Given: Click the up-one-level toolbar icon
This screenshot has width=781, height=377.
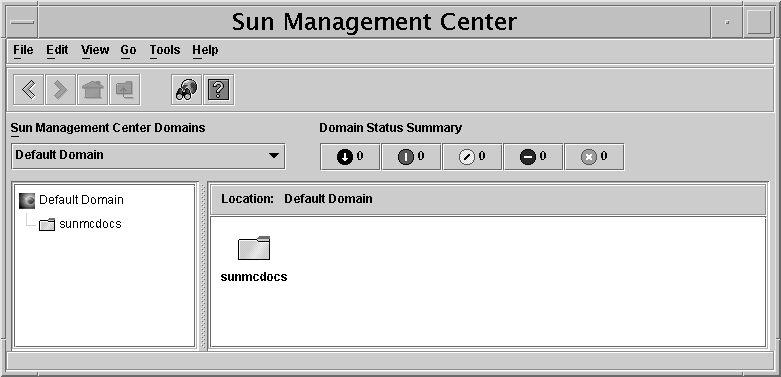Looking at the screenshot, I should [125, 90].
